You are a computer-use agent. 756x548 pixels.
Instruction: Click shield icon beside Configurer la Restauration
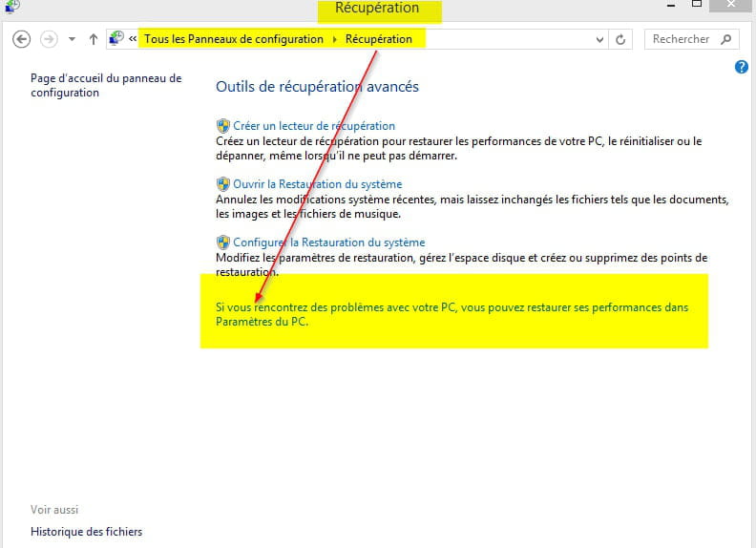coord(222,242)
